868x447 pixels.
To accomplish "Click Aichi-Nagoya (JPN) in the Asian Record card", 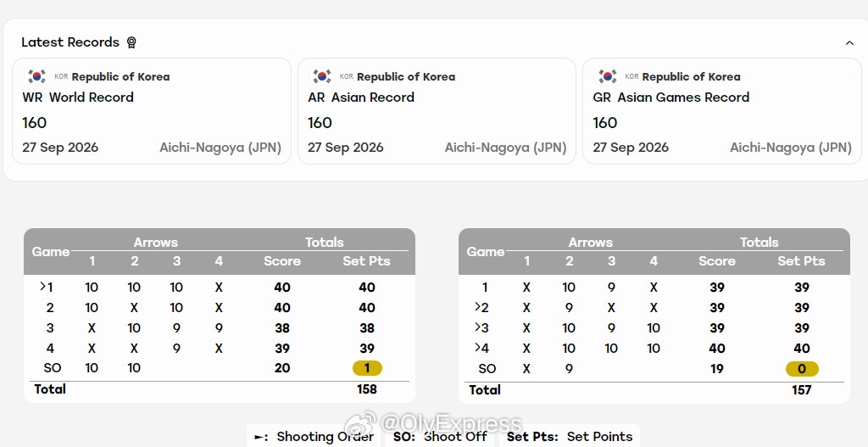I will (x=505, y=148).
